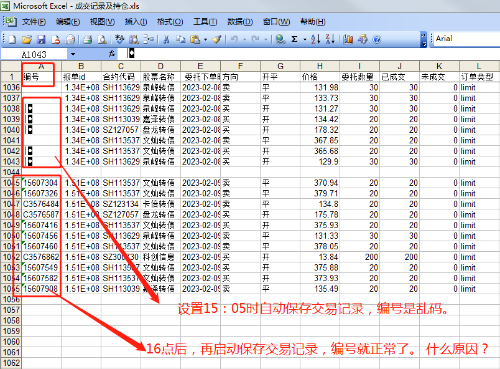The height and width of the screenshot is (369, 500).
Task: Select column B via its header
Action: coord(81,66)
